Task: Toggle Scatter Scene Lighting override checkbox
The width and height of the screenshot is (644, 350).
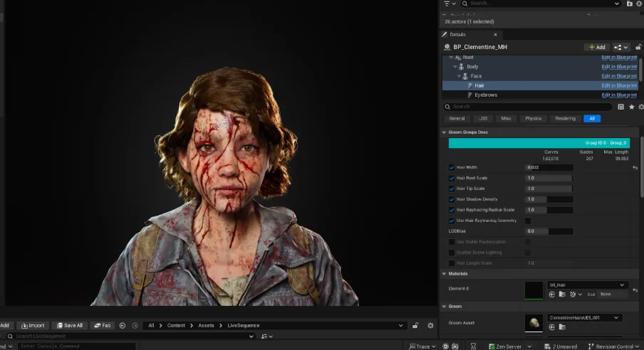Action: point(452,253)
